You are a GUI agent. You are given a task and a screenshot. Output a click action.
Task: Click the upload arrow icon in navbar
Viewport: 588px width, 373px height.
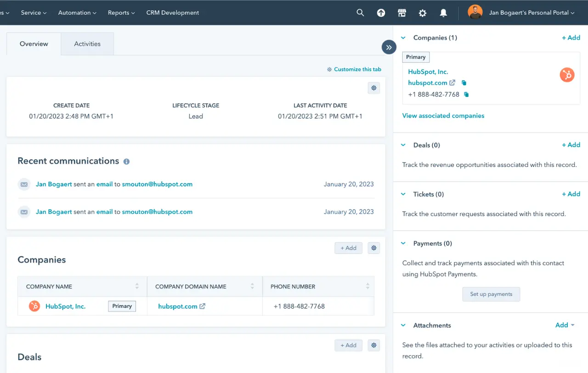point(381,13)
